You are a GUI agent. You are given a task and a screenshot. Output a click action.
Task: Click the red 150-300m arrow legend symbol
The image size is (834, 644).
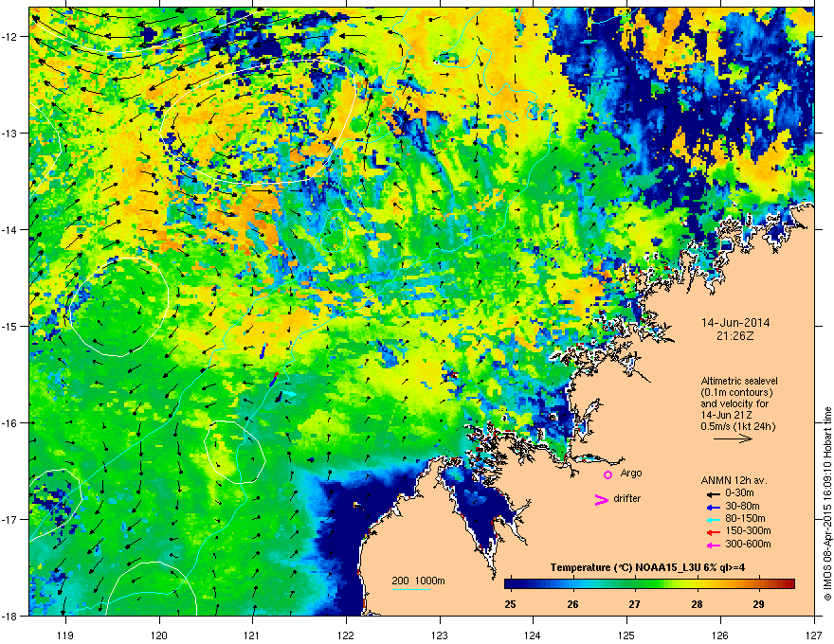pyautogui.click(x=714, y=532)
